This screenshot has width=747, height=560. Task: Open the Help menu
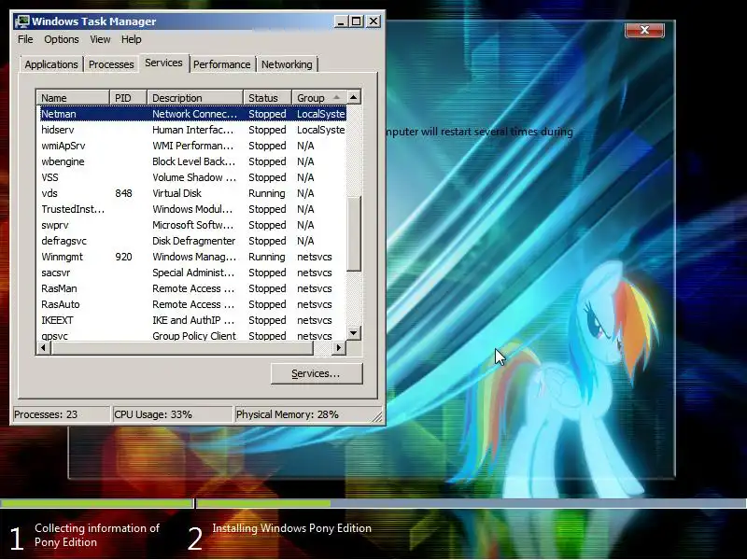click(x=131, y=39)
